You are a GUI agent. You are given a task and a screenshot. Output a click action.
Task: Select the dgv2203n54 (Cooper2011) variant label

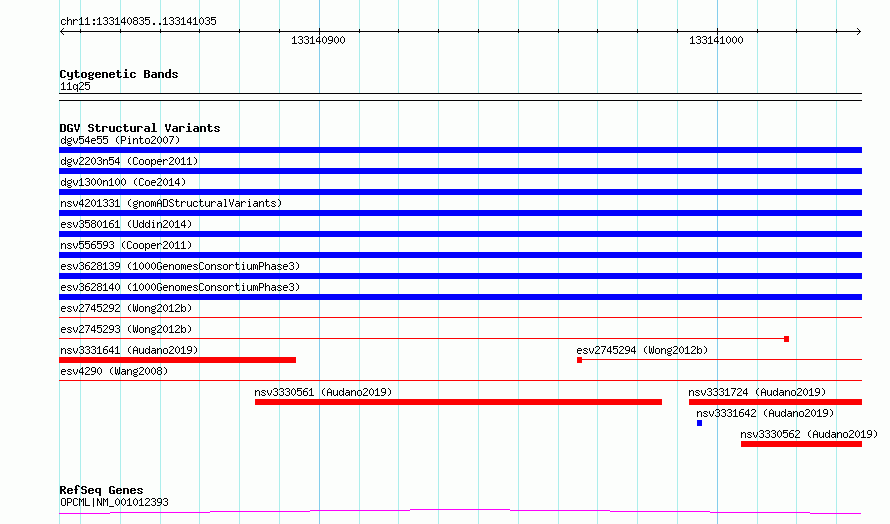pos(129,161)
